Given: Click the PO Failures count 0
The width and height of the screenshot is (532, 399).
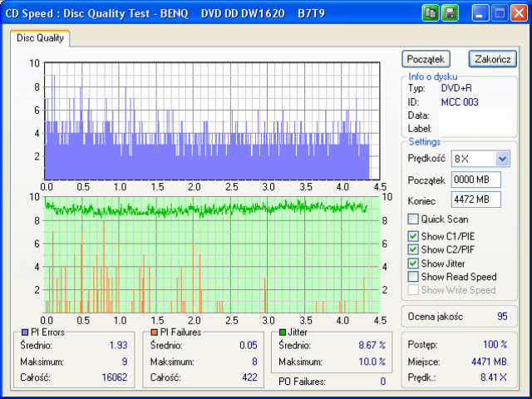Looking at the screenshot, I should point(383,382).
